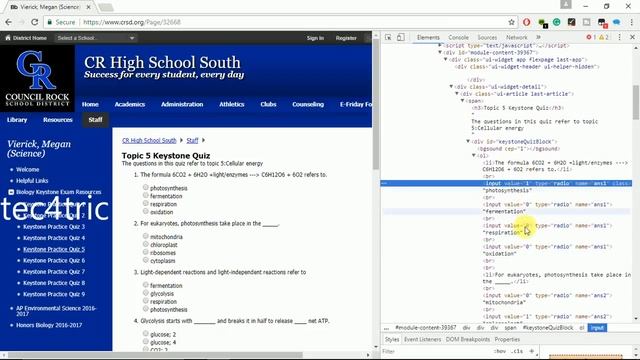The height and width of the screenshot is (360, 640).
Task: Switch to DevTools Sources tab
Action: [x=487, y=37]
